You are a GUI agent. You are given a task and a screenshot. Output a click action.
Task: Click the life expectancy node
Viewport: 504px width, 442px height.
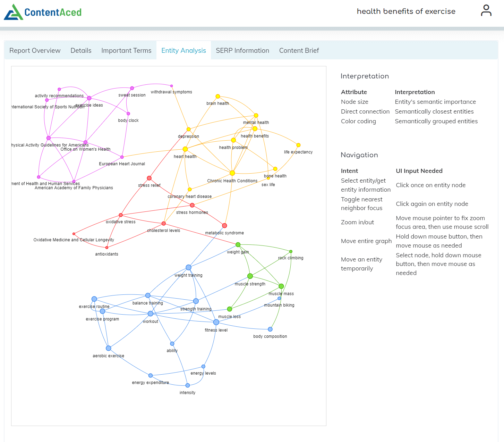tap(298, 145)
